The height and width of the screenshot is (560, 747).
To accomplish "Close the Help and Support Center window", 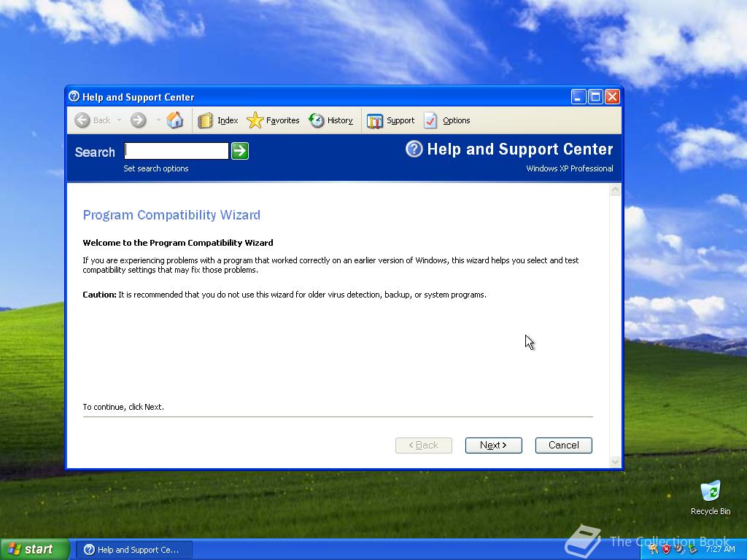I will tap(612, 97).
